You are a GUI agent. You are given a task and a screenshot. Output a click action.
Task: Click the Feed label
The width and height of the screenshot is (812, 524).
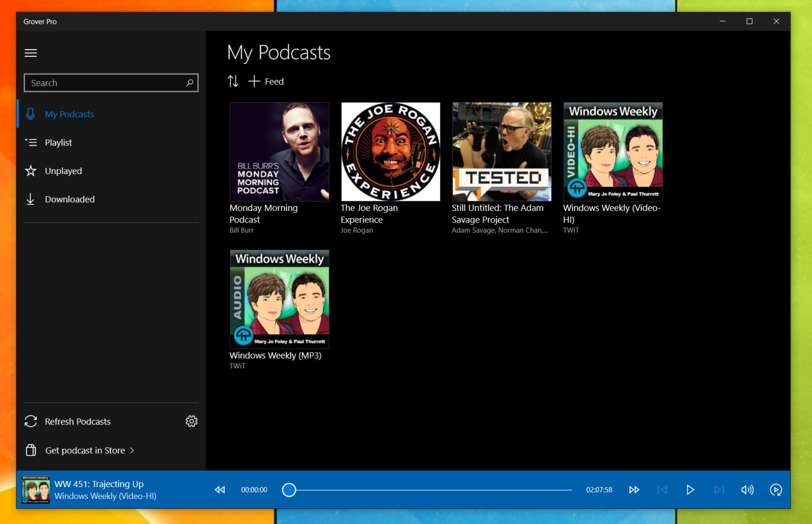[274, 82]
